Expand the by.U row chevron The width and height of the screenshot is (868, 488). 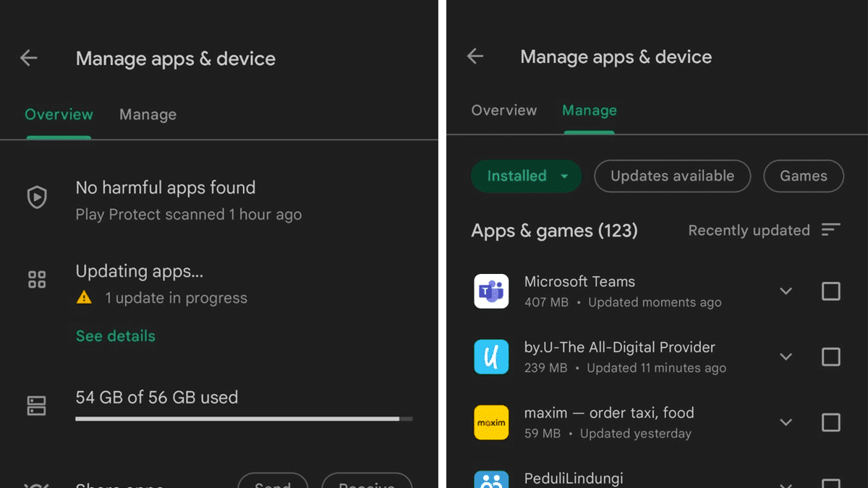[786, 357]
